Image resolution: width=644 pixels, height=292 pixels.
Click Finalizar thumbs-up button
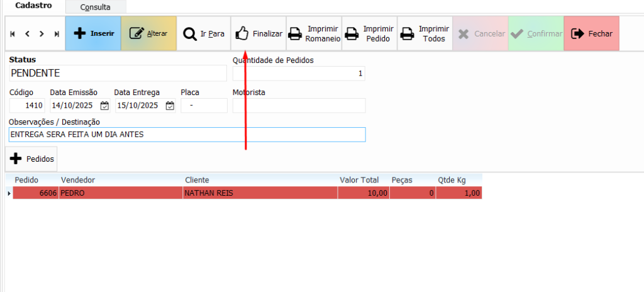point(258,34)
